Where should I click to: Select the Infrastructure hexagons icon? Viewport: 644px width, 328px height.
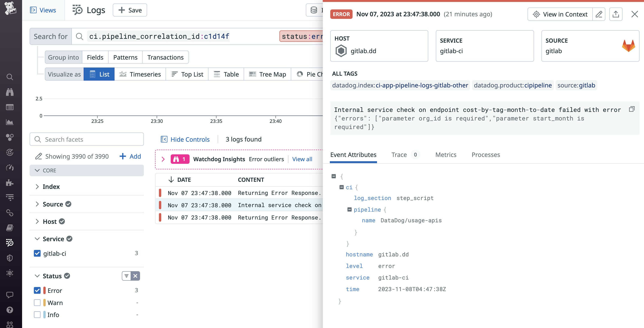pos(10,137)
